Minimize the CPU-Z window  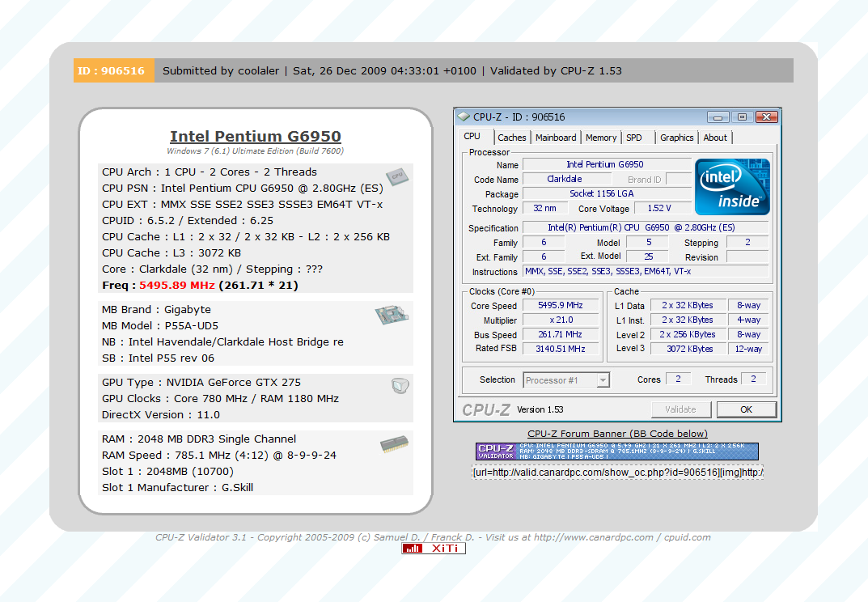click(718, 117)
